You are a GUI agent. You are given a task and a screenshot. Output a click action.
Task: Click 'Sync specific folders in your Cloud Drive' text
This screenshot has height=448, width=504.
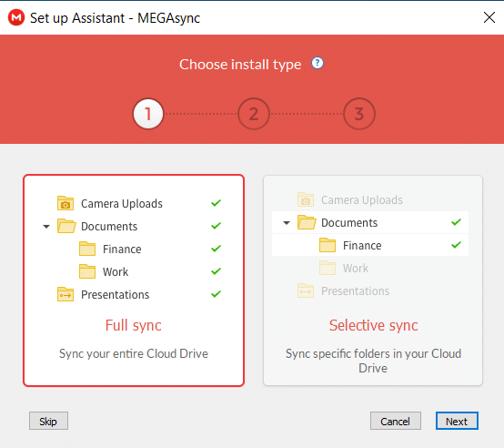click(x=373, y=361)
